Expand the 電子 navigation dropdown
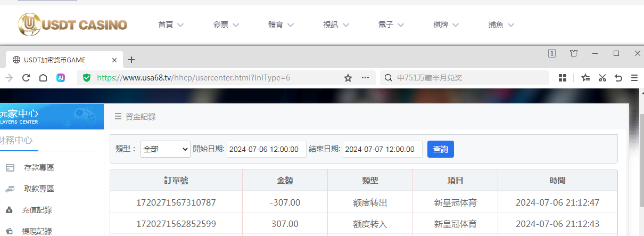Screen dimensions: 644x236 [x=391, y=25]
